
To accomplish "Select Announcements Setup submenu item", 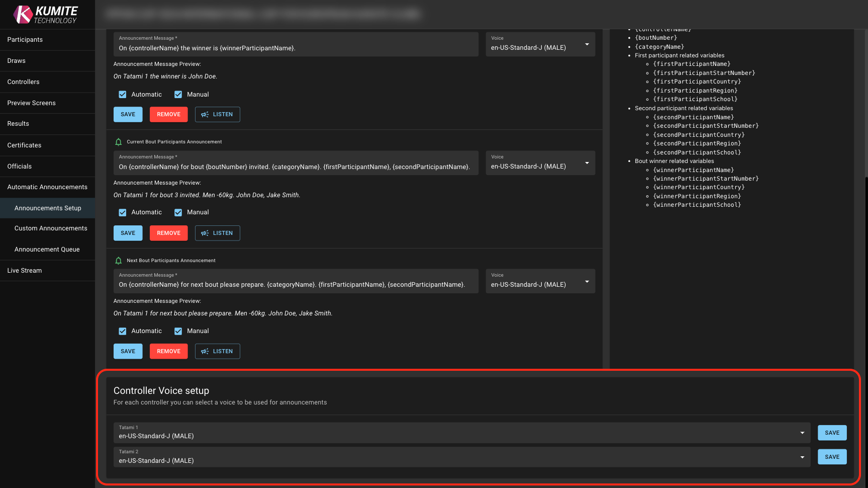I will pos(47,208).
